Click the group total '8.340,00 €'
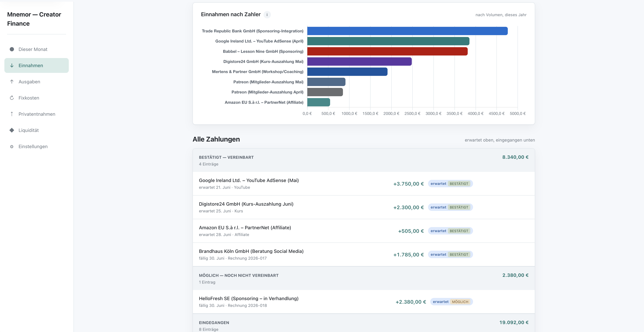 point(515,157)
